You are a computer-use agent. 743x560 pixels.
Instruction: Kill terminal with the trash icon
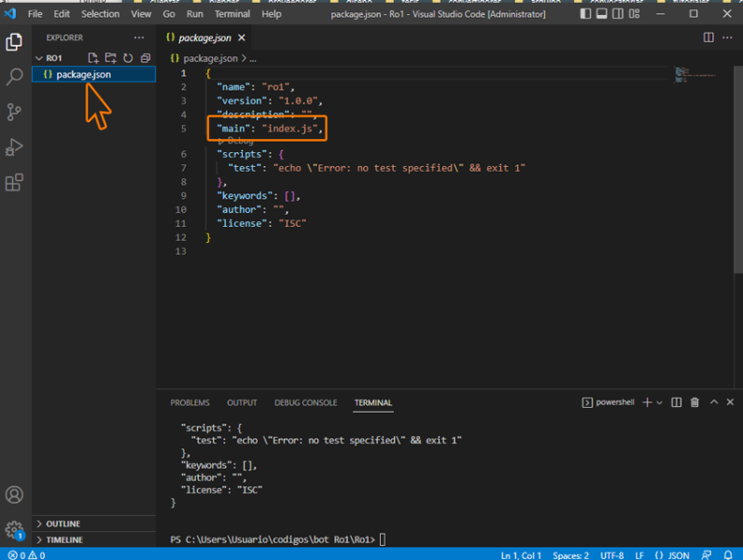coord(694,402)
